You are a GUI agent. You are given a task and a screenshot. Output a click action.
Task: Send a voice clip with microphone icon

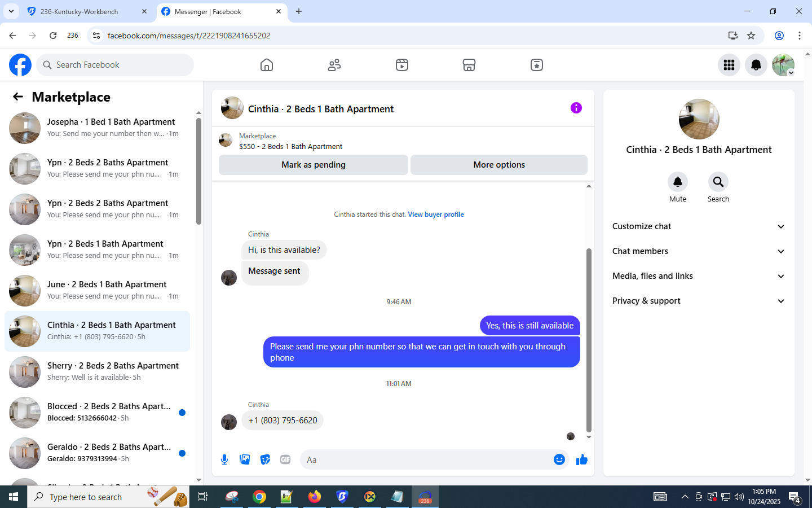(x=224, y=459)
